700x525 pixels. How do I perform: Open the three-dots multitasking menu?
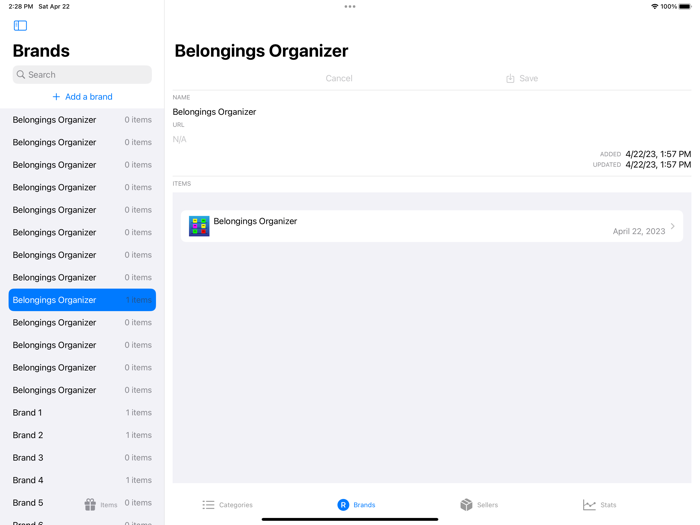click(350, 6)
